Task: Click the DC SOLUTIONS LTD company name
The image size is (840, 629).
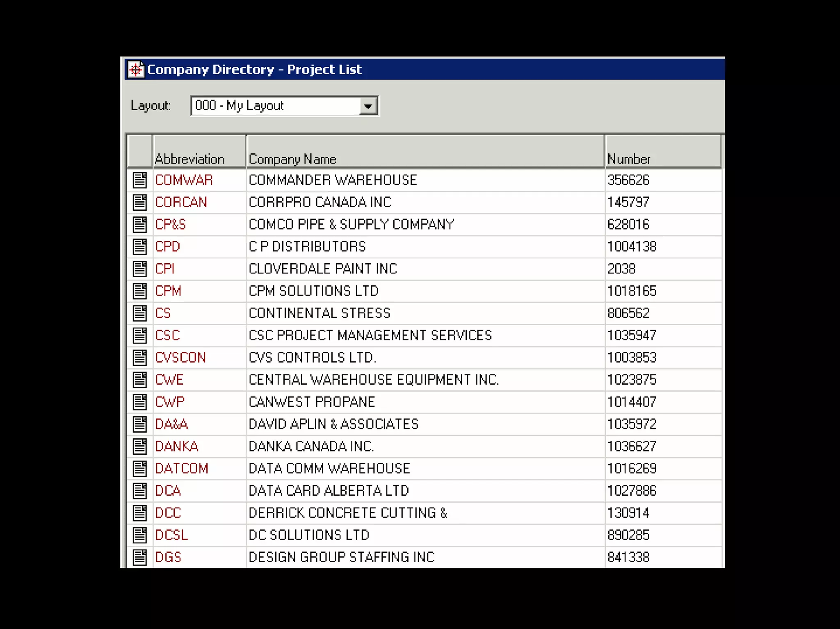Action: [309, 535]
